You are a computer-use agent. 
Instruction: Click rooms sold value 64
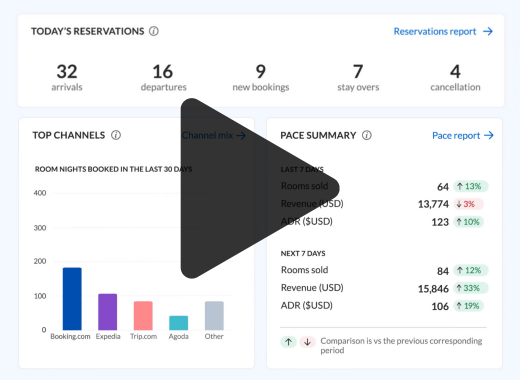click(443, 187)
